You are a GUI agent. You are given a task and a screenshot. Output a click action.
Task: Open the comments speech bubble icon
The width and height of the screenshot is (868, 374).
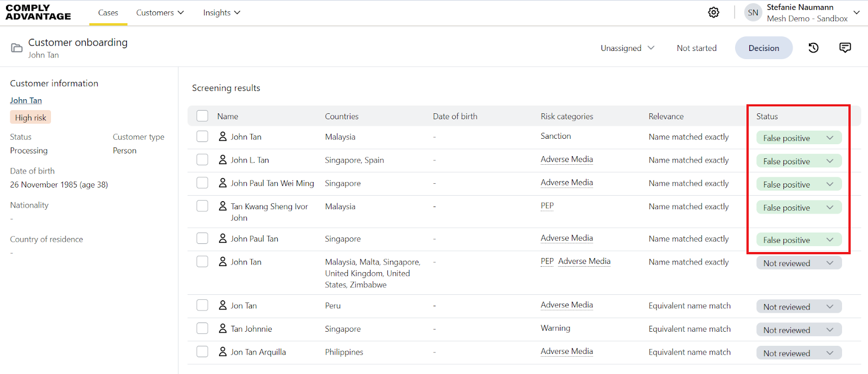click(x=845, y=48)
